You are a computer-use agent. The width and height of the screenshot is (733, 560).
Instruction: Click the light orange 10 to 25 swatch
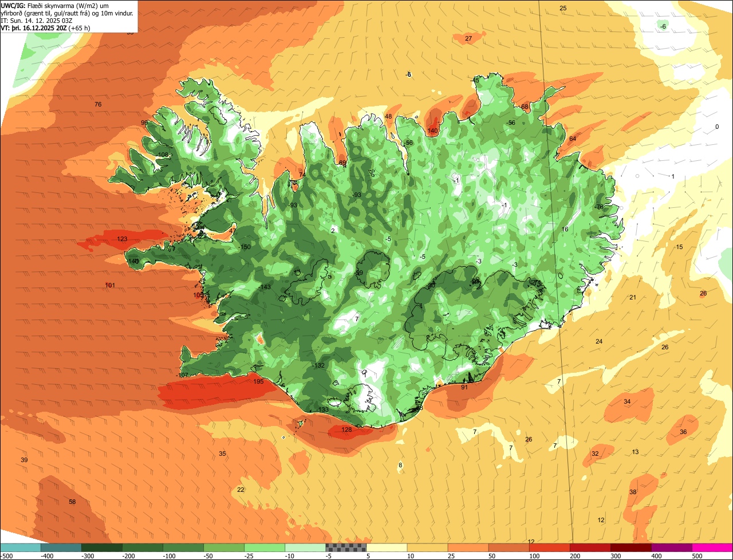coord(427,547)
